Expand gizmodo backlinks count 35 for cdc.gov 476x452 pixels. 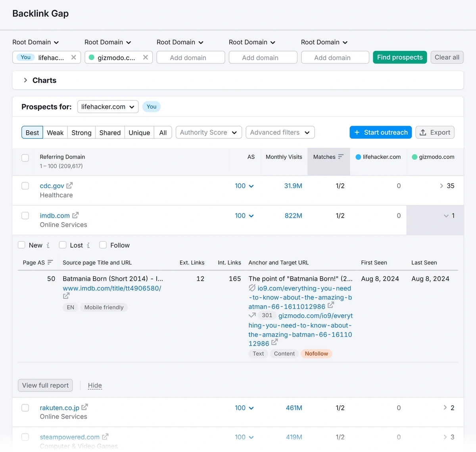click(447, 186)
